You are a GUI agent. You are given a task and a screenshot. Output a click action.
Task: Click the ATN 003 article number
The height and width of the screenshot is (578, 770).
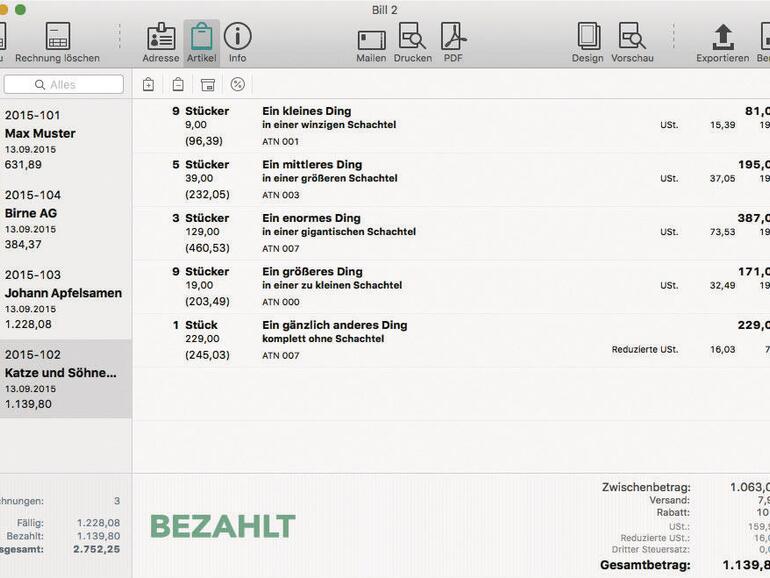click(280, 195)
